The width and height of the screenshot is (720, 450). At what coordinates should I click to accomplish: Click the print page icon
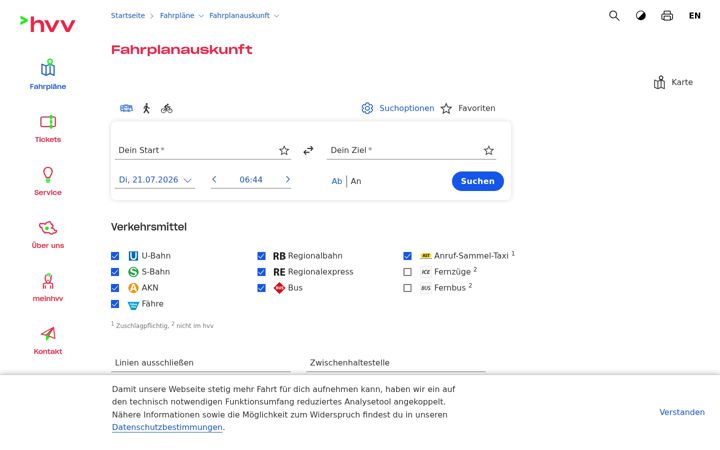point(667,16)
